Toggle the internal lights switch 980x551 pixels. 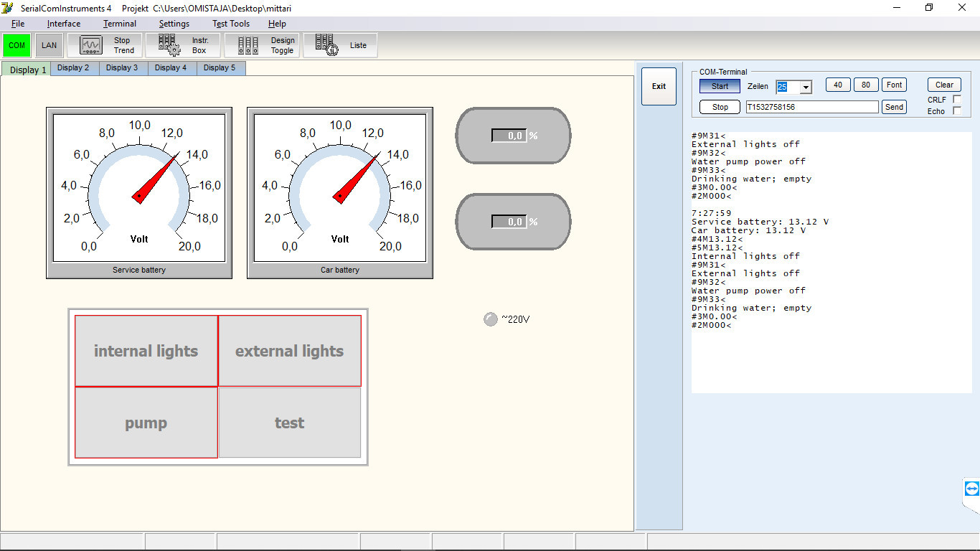click(146, 351)
